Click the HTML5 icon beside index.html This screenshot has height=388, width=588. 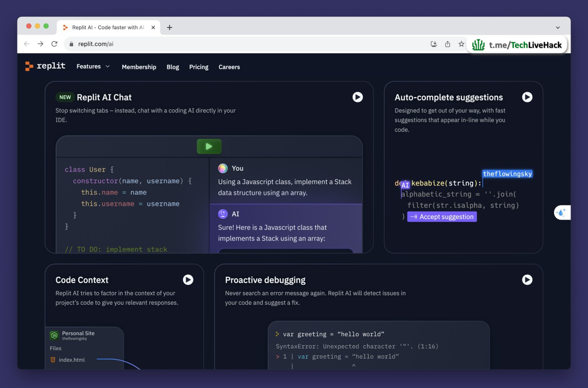tap(53, 360)
